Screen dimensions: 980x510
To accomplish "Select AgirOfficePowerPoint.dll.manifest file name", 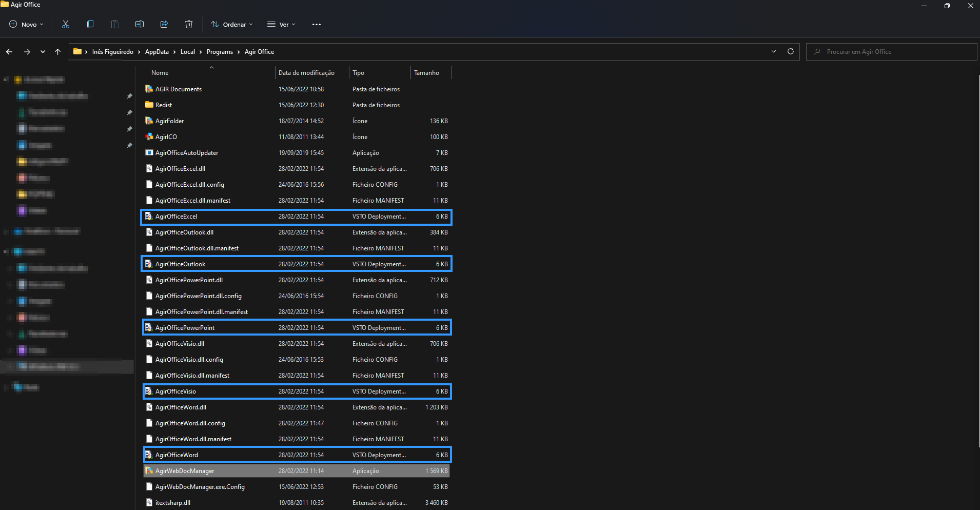I will tap(202, 311).
